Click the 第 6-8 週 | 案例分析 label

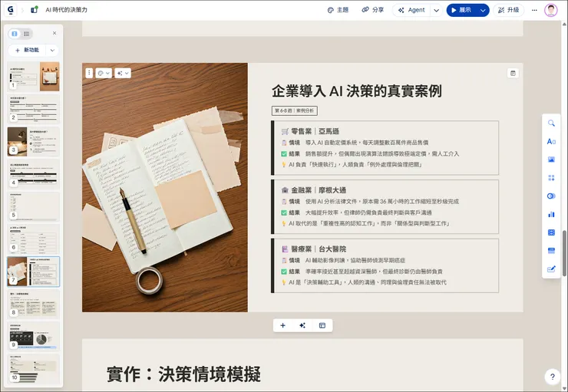295,110
